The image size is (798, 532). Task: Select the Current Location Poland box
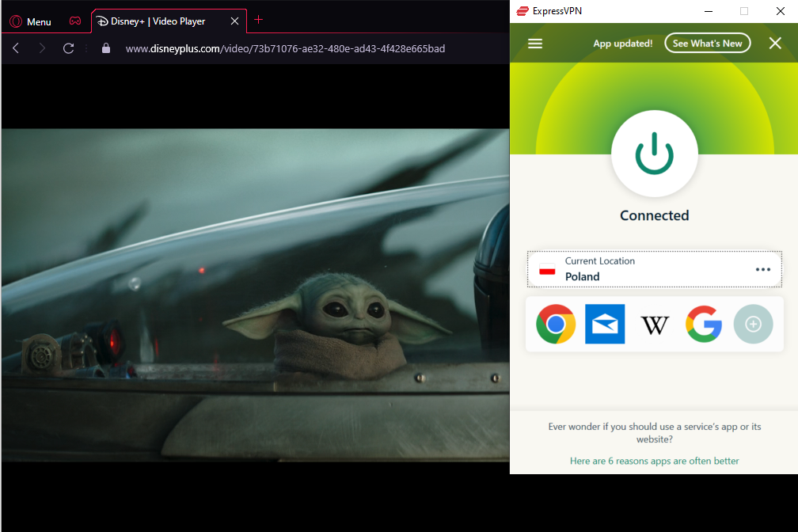click(655, 269)
